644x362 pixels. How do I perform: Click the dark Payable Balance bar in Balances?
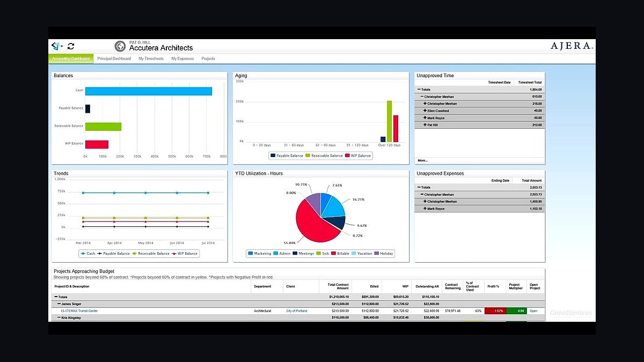[x=87, y=108]
